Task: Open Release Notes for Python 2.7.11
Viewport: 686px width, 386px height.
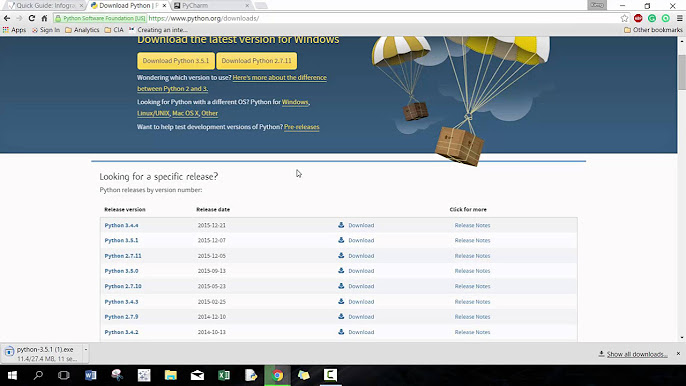Action: coord(472,256)
